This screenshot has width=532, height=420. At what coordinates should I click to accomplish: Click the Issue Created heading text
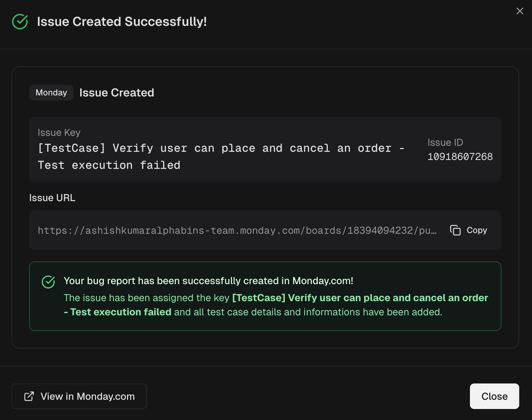pos(117,93)
